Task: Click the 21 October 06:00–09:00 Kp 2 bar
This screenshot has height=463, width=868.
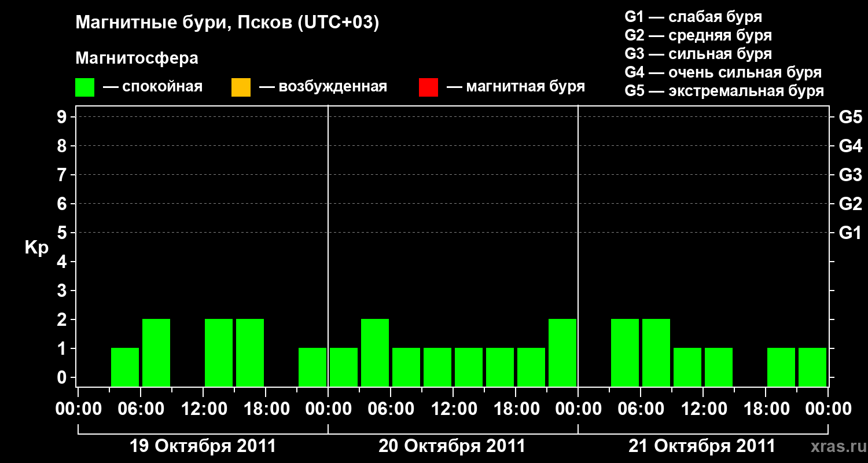Action: pos(656,352)
